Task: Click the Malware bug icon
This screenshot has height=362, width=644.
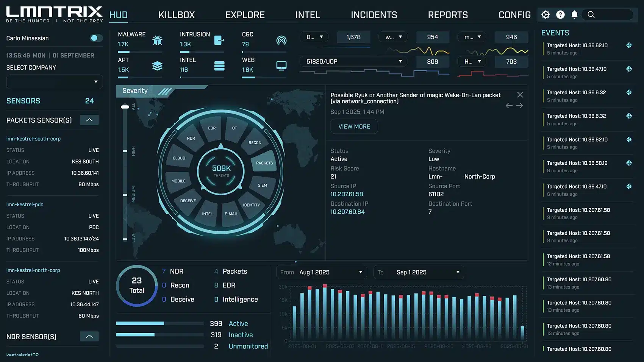Action: (x=157, y=40)
